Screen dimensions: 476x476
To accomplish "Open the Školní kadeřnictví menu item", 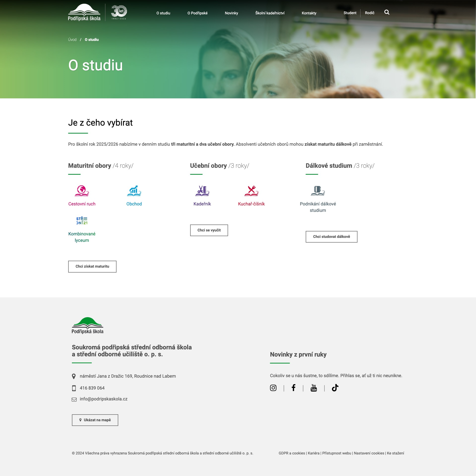I will pos(270,13).
